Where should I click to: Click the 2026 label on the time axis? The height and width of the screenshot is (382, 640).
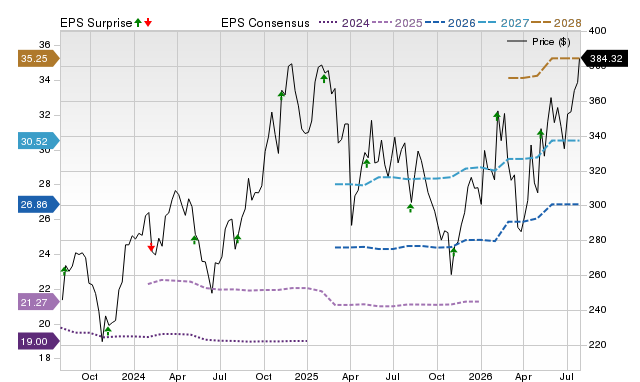(x=480, y=376)
